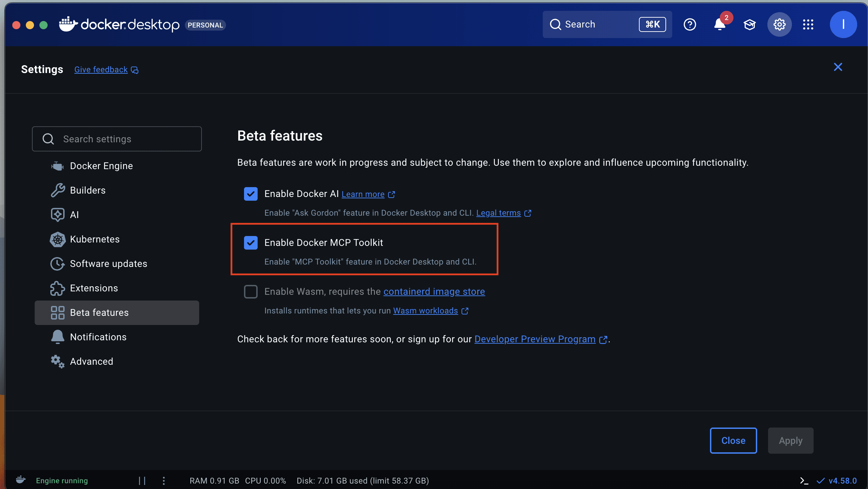Check the Enable Wasm checkbox

tap(251, 292)
